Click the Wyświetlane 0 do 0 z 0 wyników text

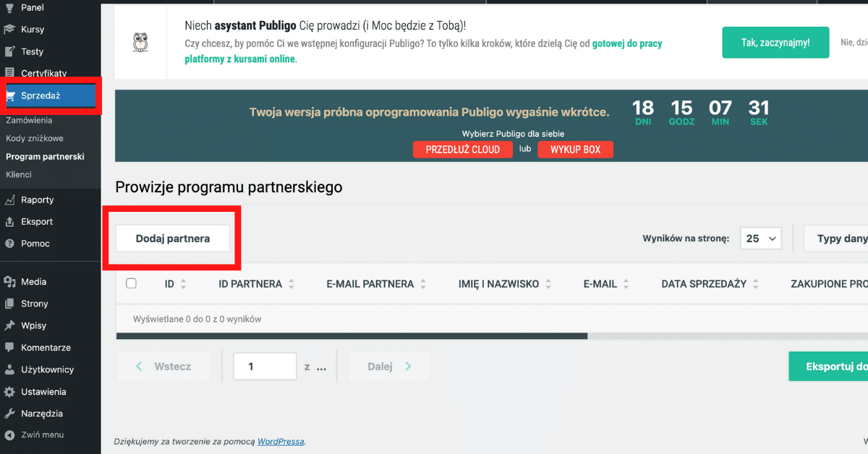[197, 319]
